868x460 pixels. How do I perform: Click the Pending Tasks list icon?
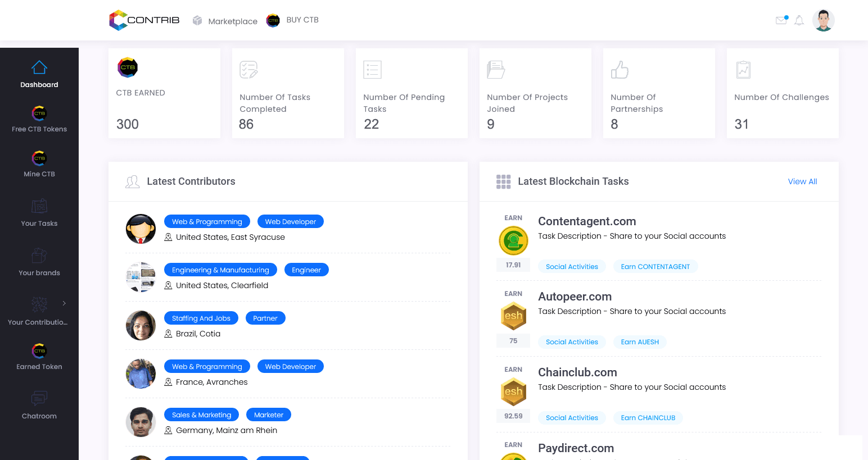372,70
